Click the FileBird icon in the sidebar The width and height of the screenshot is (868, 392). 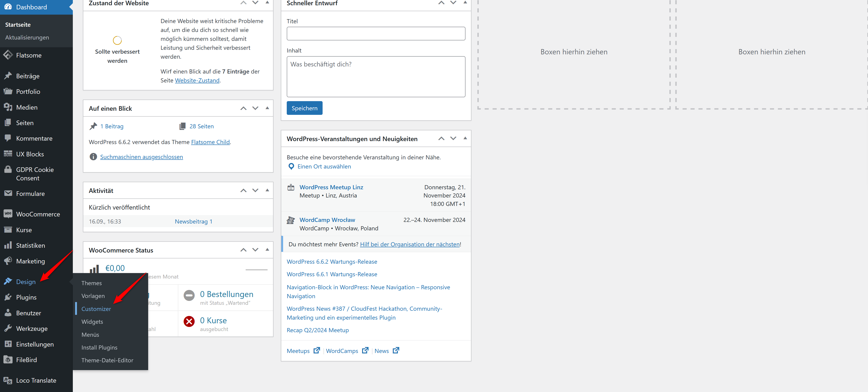(x=8, y=360)
